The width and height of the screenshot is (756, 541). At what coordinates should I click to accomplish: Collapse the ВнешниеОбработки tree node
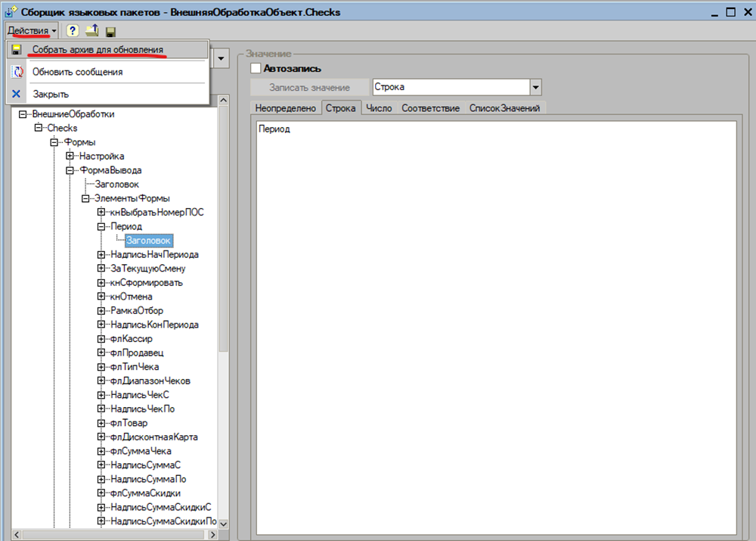click(23, 114)
